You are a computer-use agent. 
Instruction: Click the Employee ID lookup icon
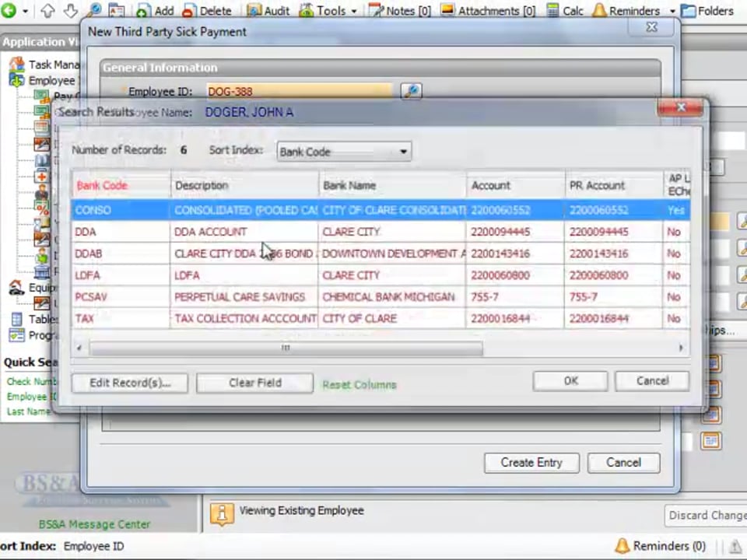coord(411,91)
